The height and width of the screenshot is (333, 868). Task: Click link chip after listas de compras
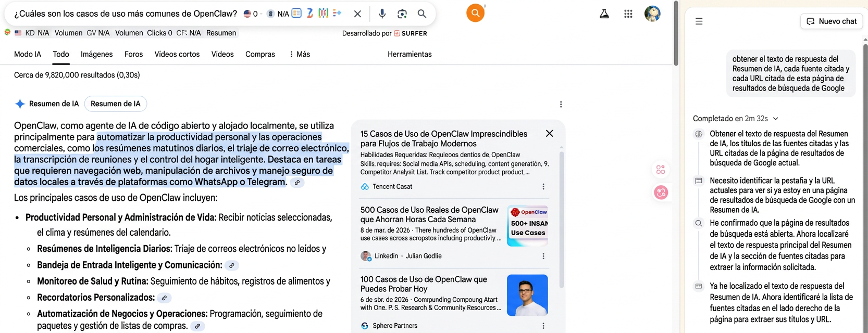point(197,326)
